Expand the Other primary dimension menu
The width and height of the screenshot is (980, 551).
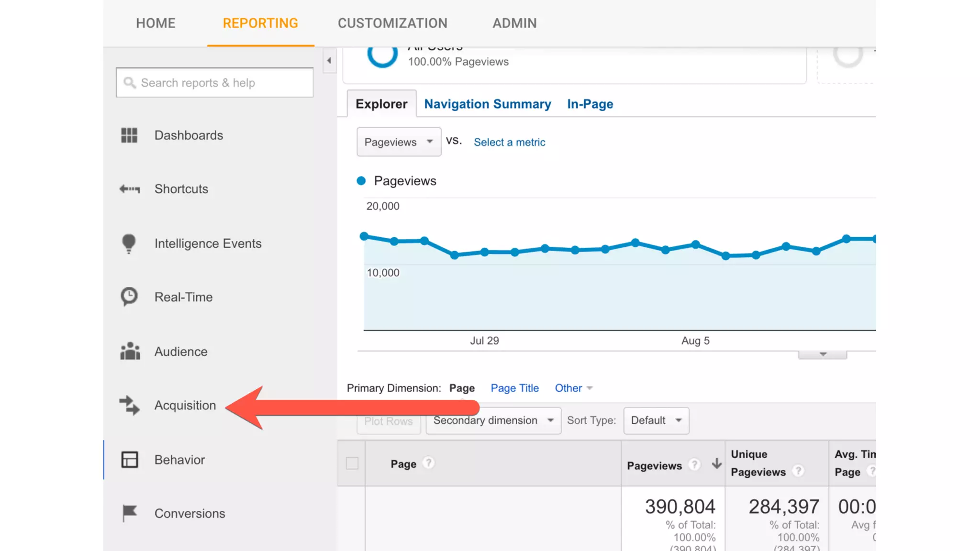(573, 388)
